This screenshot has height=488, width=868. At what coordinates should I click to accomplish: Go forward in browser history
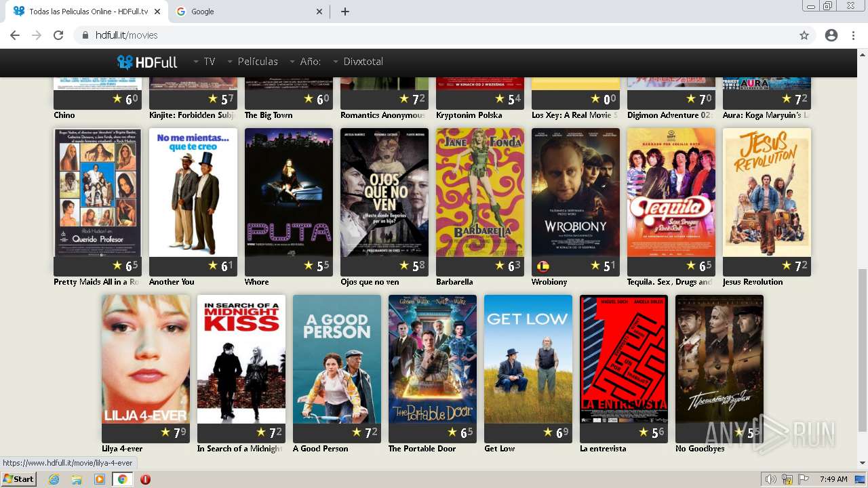pos(37,35)
